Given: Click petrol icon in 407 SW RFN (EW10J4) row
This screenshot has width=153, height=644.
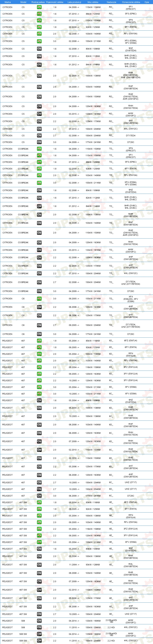Looking at the screenshot, I should pyautogui.click(x=39, y=516).
